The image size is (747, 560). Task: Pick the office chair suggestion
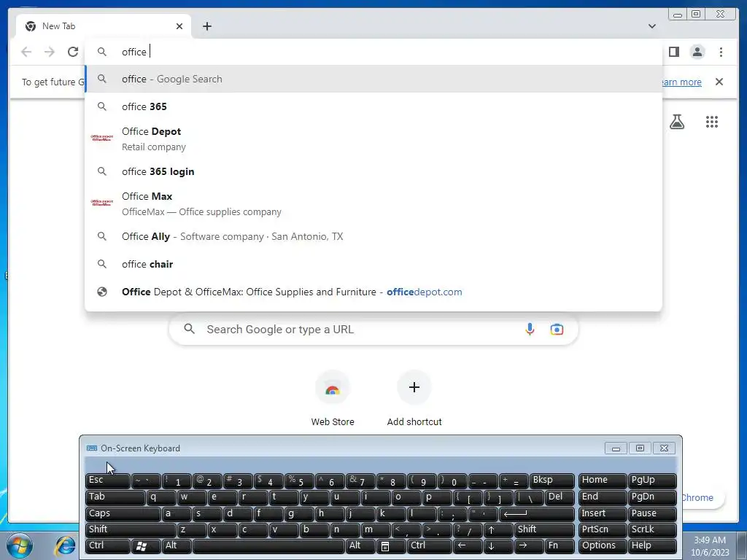click(x=373, y=264)
